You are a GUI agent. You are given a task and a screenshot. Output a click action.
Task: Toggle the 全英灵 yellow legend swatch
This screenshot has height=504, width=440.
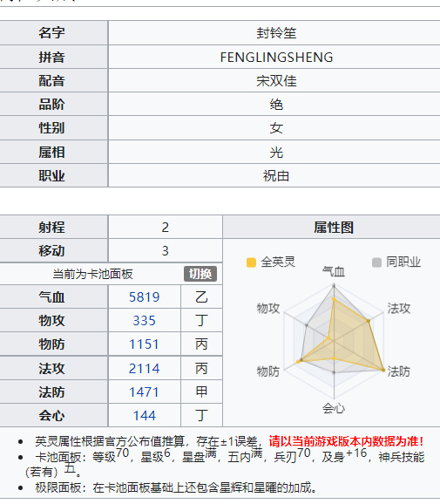coord(251,262)
